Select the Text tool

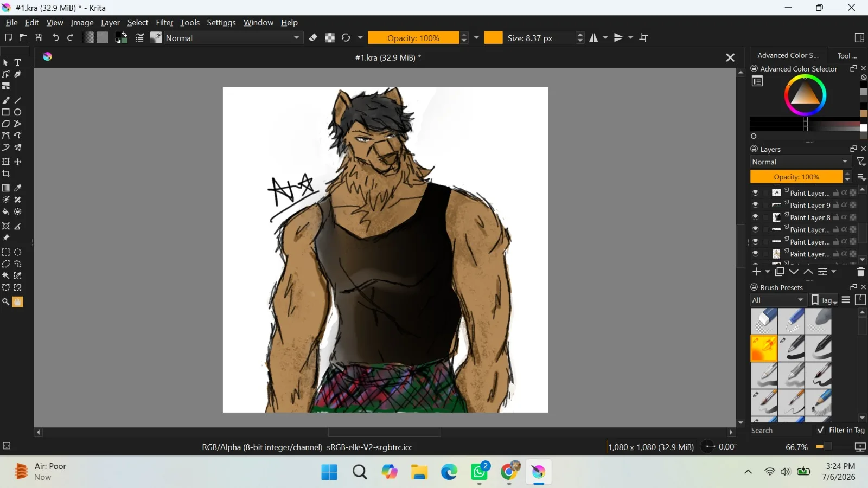18,62
